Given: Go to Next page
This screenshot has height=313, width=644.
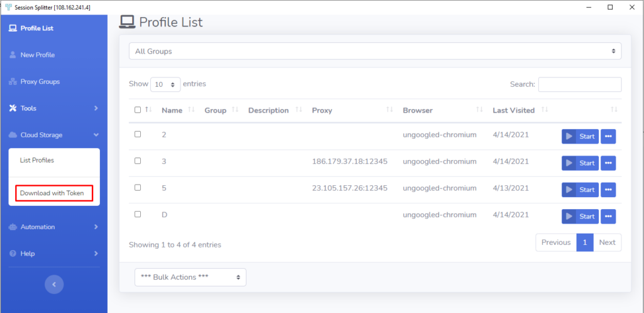Looking at the screenshot, I should [x=607, y=242].
